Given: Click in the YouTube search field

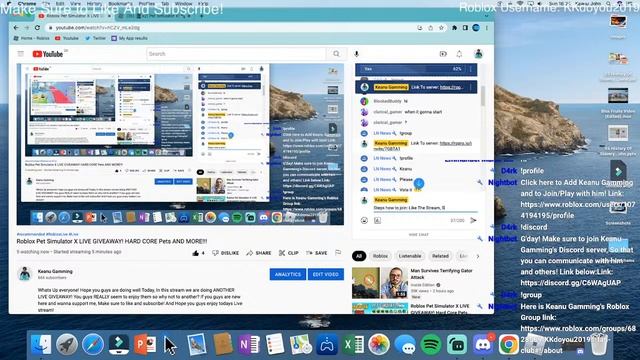Looking at the screenshot, I should (x=236, y=54).
